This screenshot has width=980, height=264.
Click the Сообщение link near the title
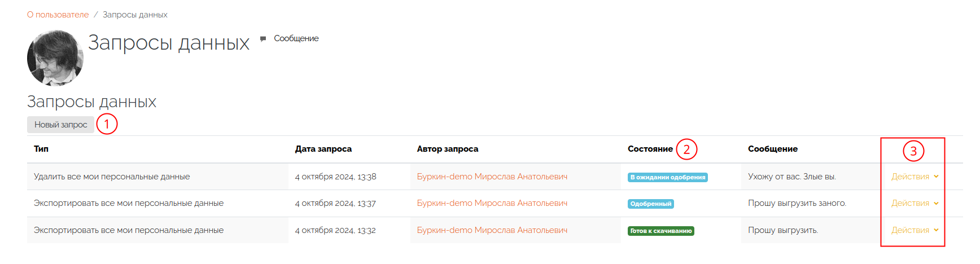[296, 38]
